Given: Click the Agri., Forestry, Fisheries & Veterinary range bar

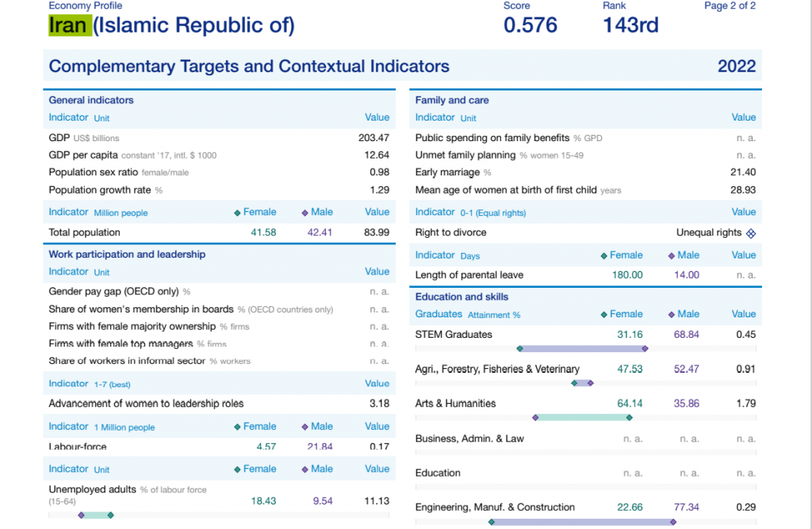Looking at the screenshot, I should pyautogui.click(x=582, y=383).
